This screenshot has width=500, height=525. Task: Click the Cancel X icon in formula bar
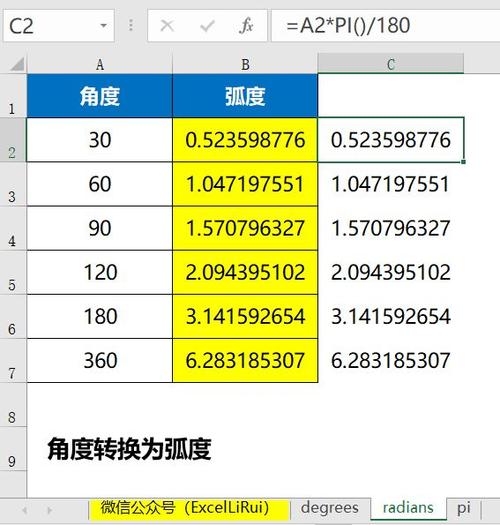click(167, 25)
